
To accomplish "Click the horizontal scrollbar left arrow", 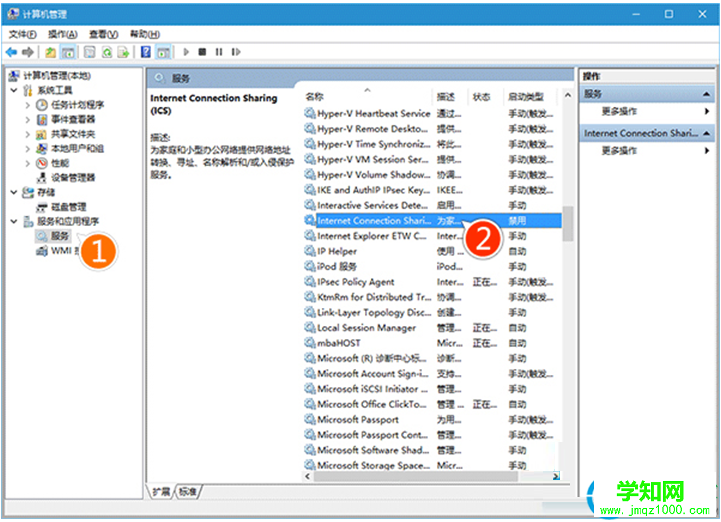I will (308, 476).
